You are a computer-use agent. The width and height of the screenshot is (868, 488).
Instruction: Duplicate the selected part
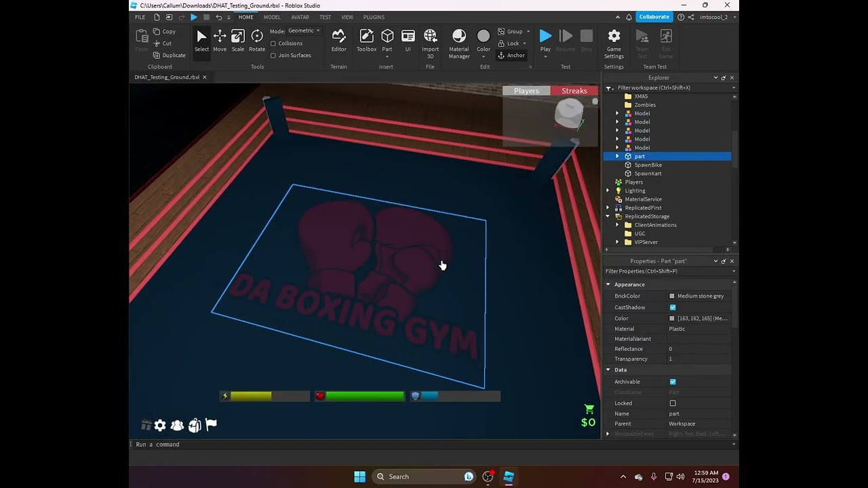point(169,56)
